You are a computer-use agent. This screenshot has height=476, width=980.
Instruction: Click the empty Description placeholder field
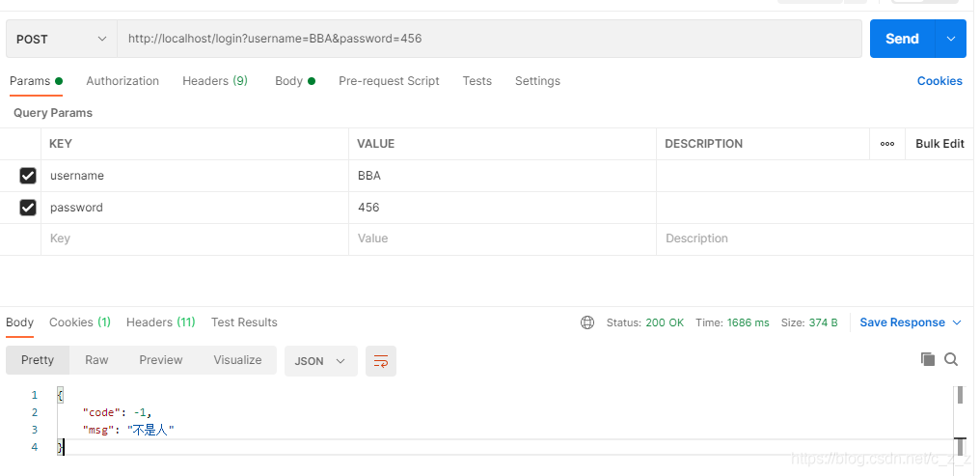(x=815, y=238)
